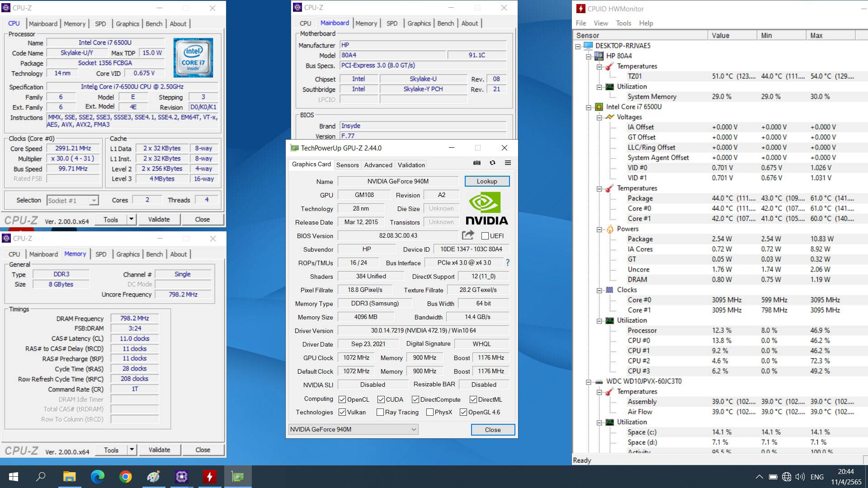This screenshot has width=868, height=488.
Task: Toggle the OpenCL checkbox
Action: 342,399
